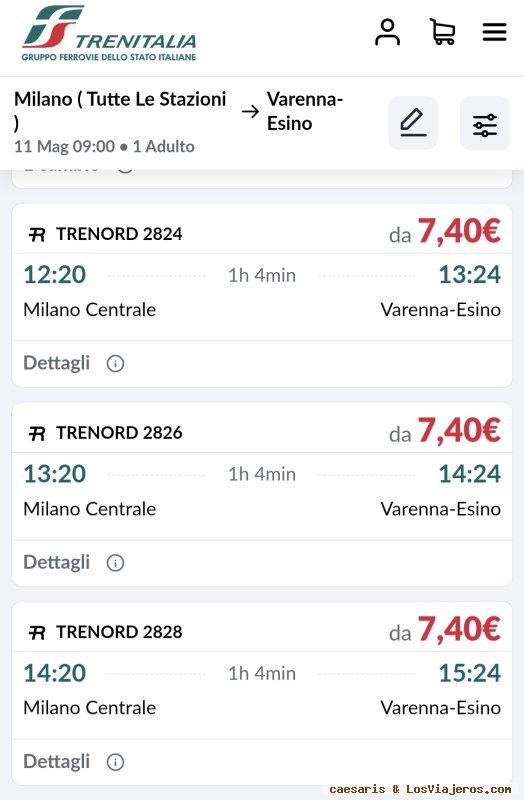
Task: Open the hamburger menu
Action: (x=494, y=32)
